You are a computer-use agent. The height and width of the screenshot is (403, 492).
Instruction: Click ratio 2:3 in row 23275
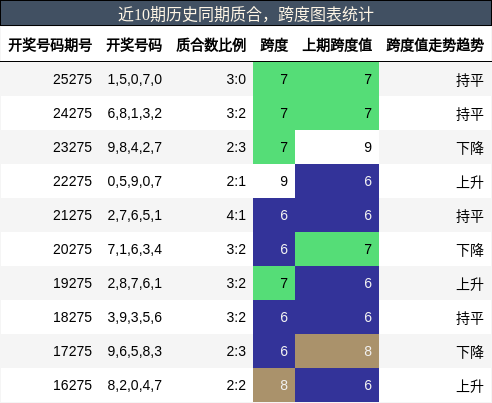tap(236, 147)
